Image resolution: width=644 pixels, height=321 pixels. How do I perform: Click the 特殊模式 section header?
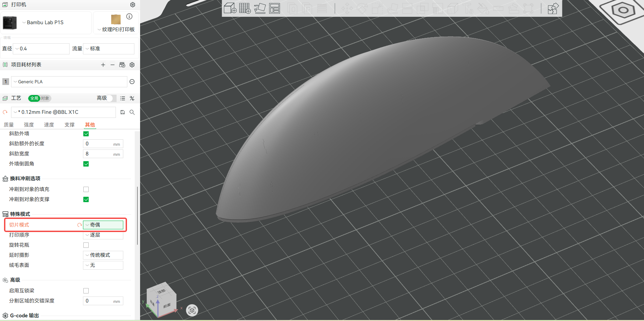(x=20, y=214)
